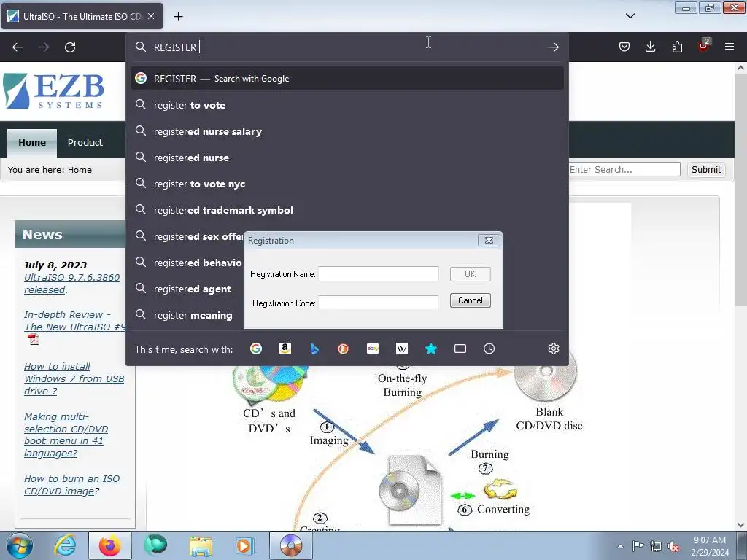Click the network tray icon
This screenshot has height=560, width=747.
pyautogui.click(x=656, y=546)
